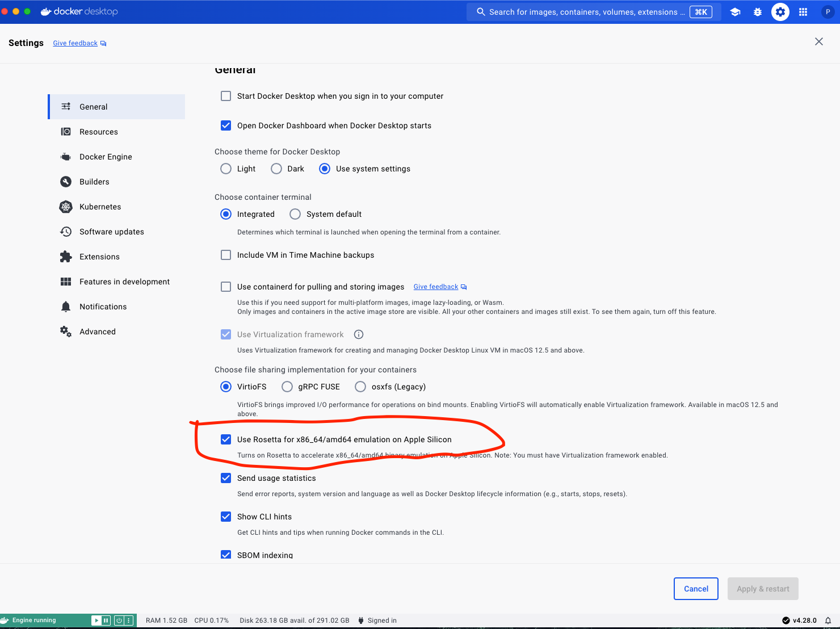This screenshot has width=840, height=629.
Task: Select gRPC FUSE file sharing option
Action: coord(287,387)
